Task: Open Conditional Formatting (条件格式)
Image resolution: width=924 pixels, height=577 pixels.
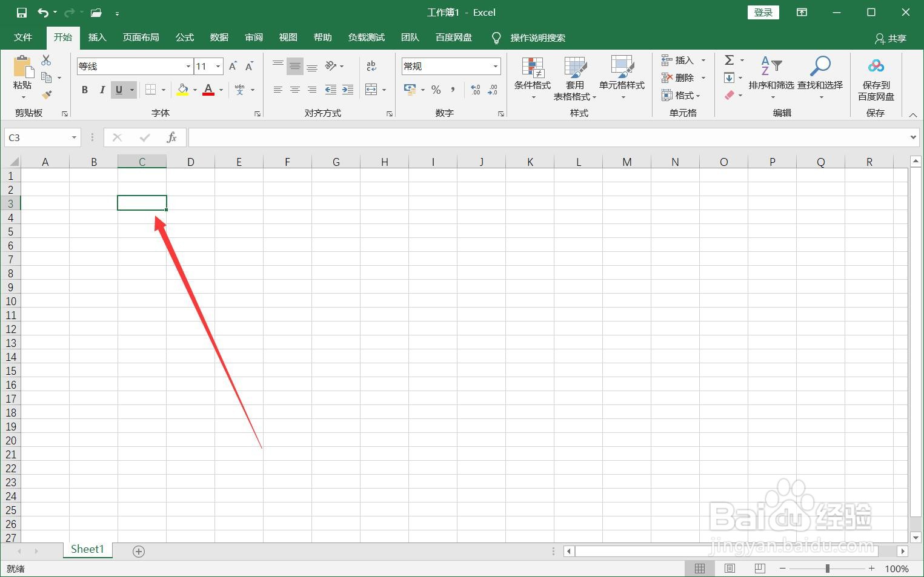Action: pos(533,78)
